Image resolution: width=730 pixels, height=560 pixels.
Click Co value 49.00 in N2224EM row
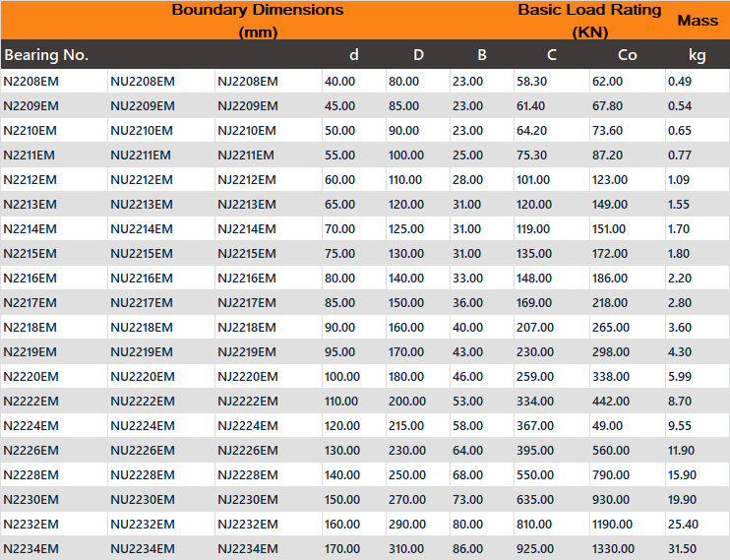coord(607,426)
